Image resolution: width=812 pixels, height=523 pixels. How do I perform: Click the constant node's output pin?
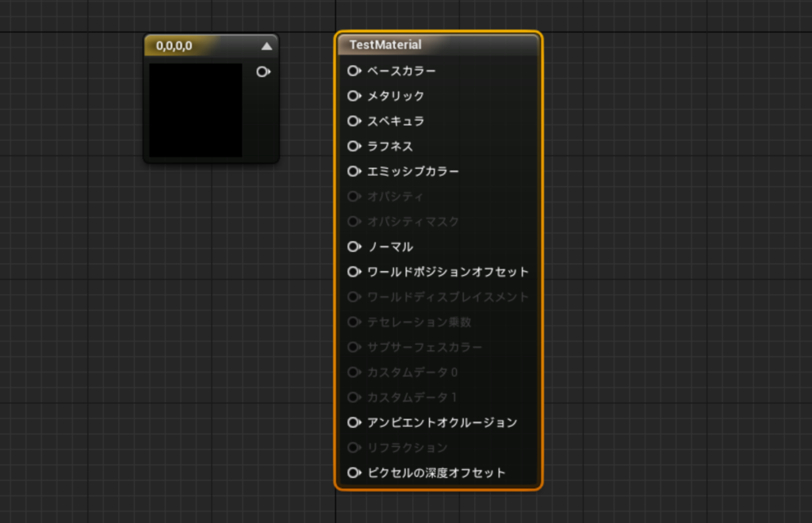[263, 72]
